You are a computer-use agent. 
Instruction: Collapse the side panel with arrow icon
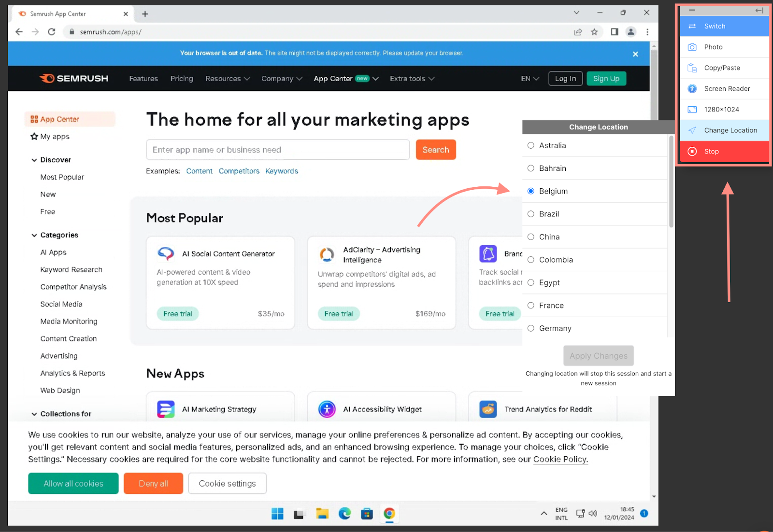click(x=759, y=10)
